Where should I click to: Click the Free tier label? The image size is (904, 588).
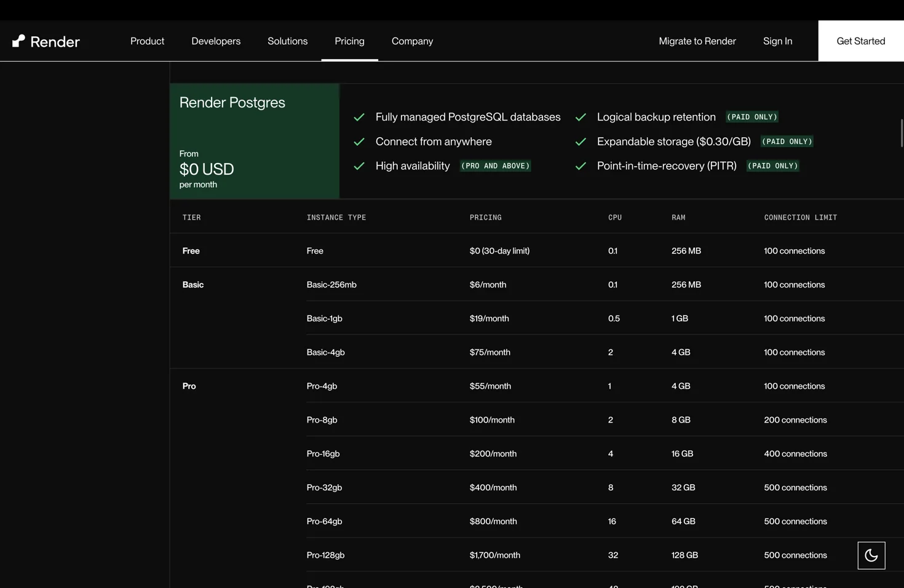(191, 251)
